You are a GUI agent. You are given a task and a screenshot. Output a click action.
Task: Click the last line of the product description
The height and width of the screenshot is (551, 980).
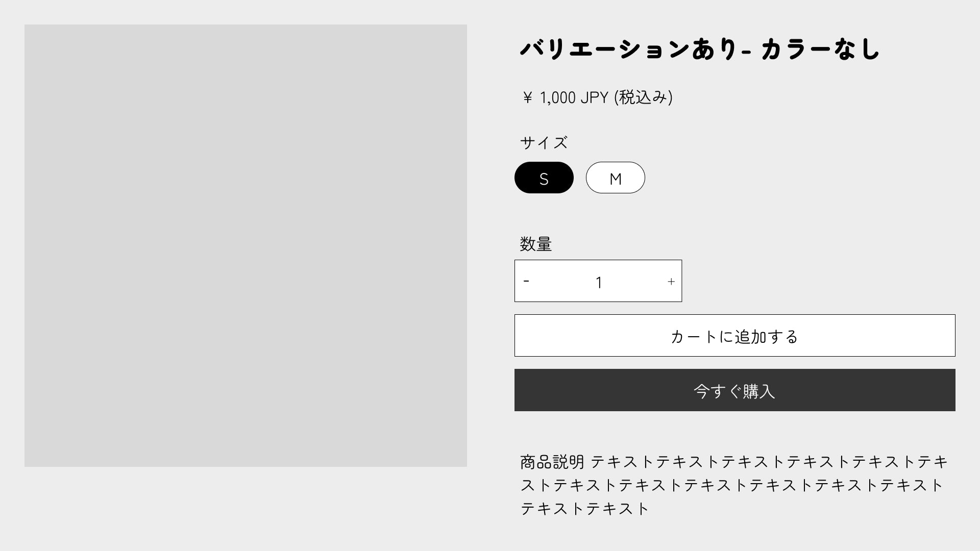[x=584, y=509]
